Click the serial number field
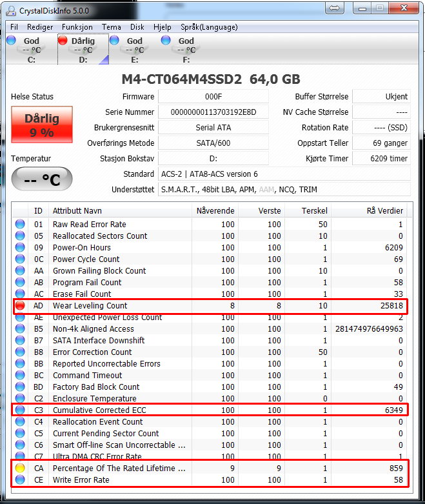This screenshot has height=504, width=425. click(x=213, y=112)
